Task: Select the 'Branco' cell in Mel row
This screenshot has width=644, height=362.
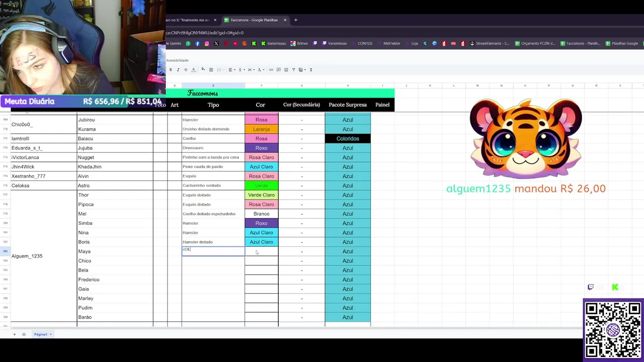Action: [261, 214]
